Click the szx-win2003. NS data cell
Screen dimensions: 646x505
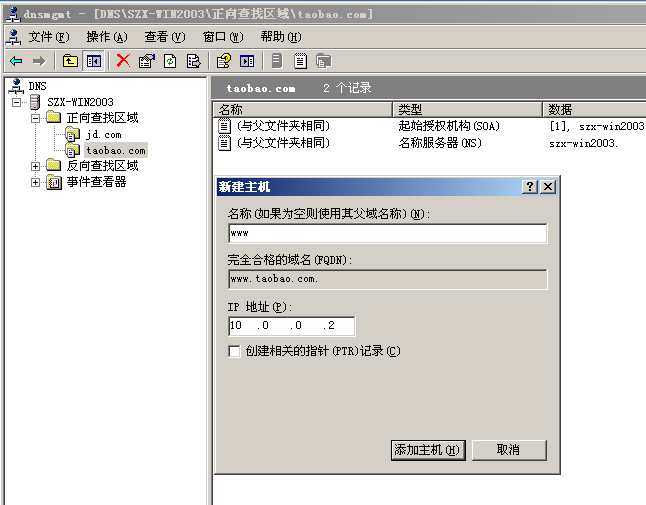[583, 143]
